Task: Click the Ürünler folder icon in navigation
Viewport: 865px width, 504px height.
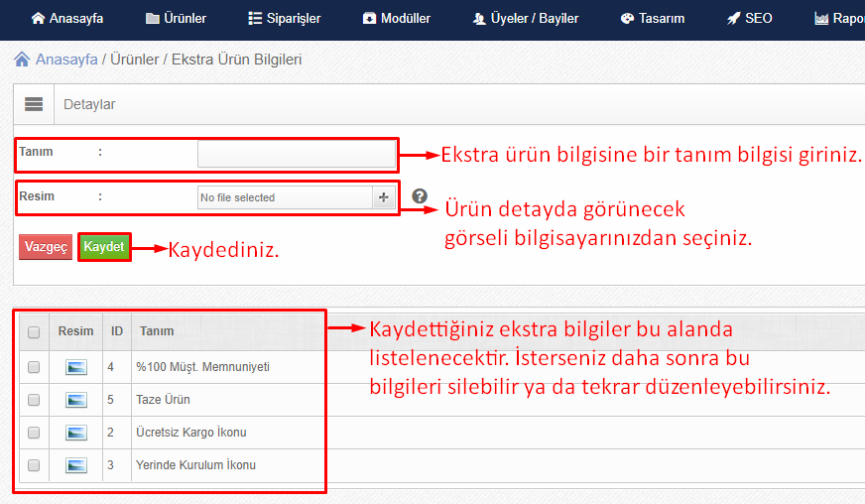Action: [x=152, y=18]
